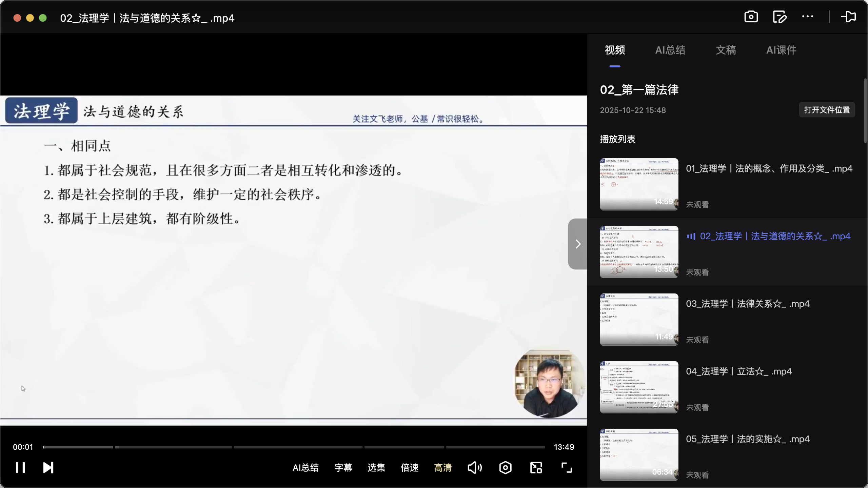Open the volume control icon

tap(474, 467)
